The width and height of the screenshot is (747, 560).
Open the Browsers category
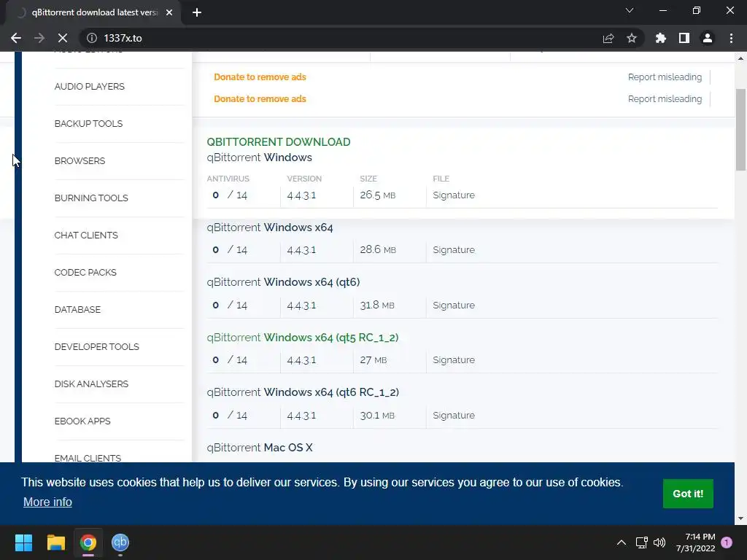[80, 161]
